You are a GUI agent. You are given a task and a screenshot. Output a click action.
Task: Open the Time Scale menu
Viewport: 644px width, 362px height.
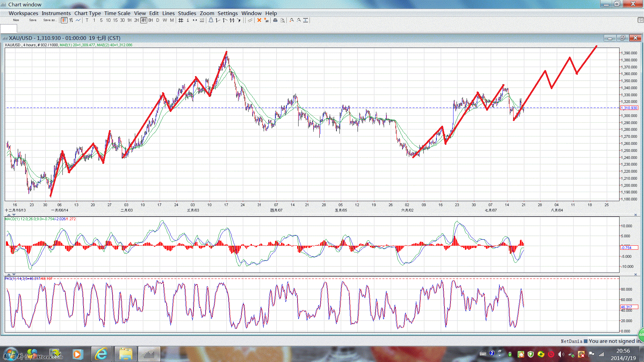tap(117, 13)
